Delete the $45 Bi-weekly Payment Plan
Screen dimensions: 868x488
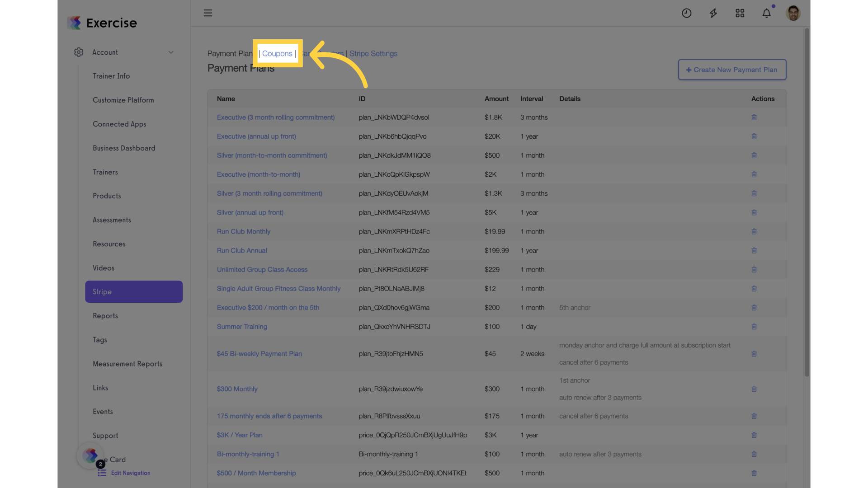(754, 354)
